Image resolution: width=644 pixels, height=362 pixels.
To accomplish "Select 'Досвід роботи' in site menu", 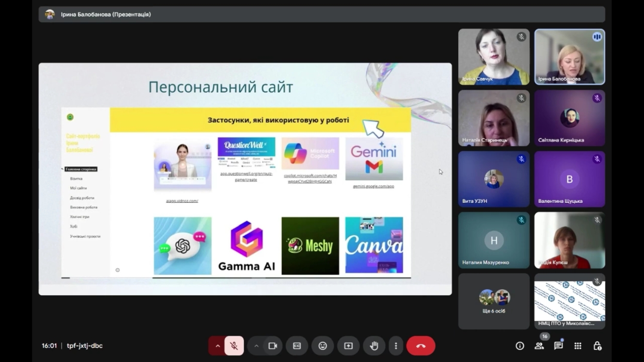I will pyautogui.click(x=82, y=198).
